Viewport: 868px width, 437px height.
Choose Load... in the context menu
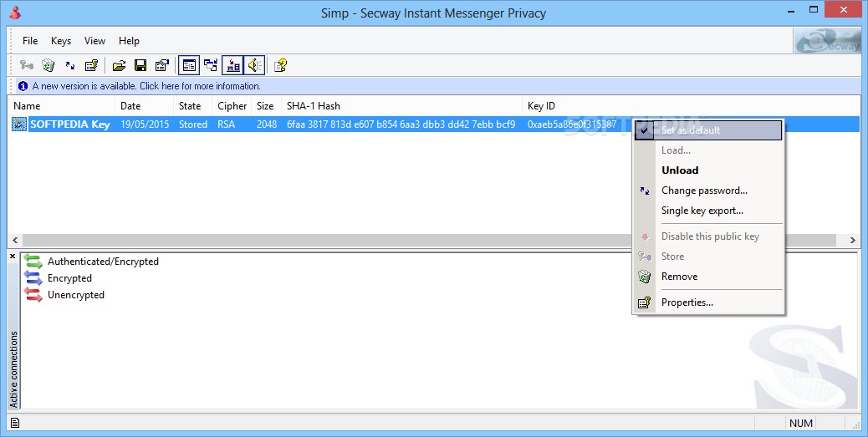coord(708,150)
